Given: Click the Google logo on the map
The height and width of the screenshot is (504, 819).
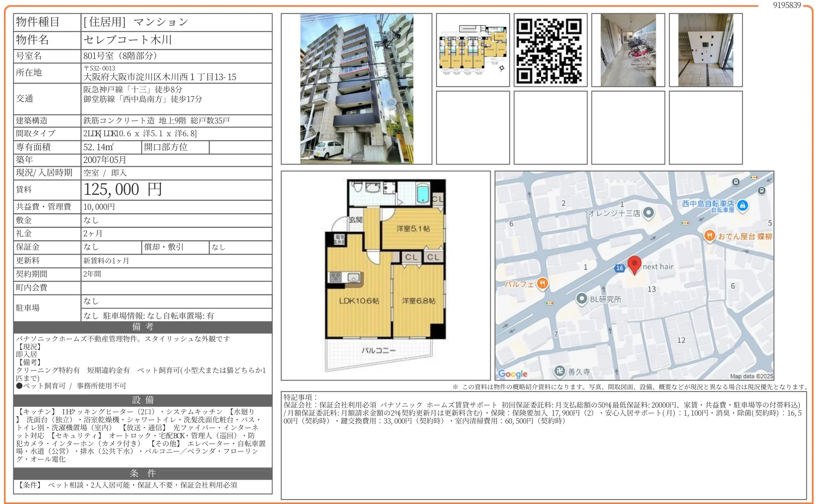Looking at the screenshot, I should click(x=513, y=374).
